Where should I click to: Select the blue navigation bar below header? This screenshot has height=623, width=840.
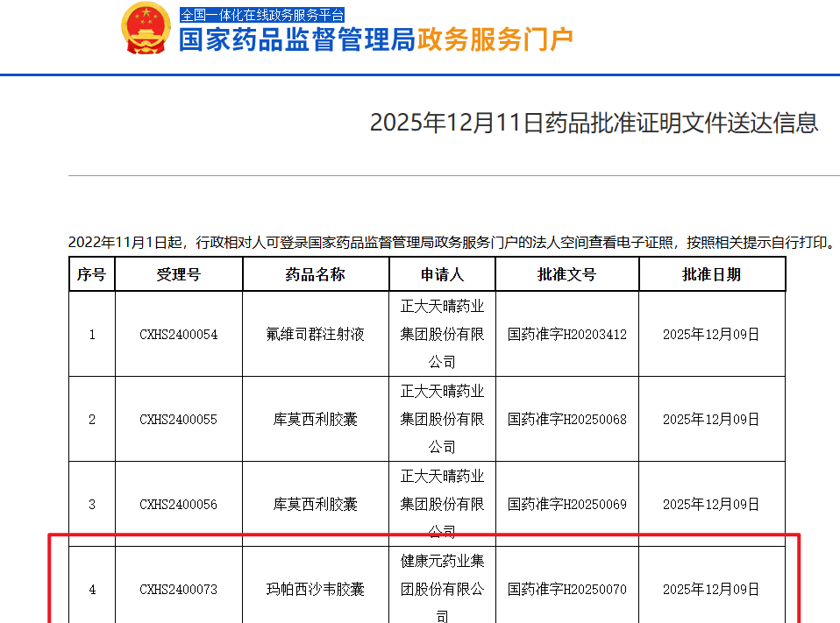click(x=420, y=75)
